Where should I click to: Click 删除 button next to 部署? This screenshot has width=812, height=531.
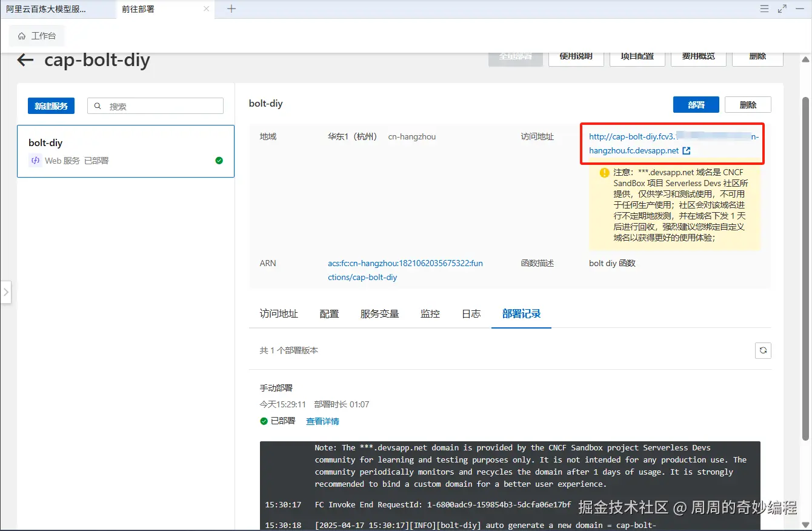pos(748,104)
